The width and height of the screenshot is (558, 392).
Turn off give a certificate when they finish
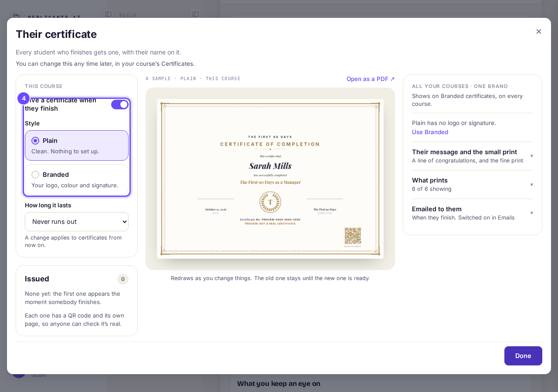coord(120,105)
